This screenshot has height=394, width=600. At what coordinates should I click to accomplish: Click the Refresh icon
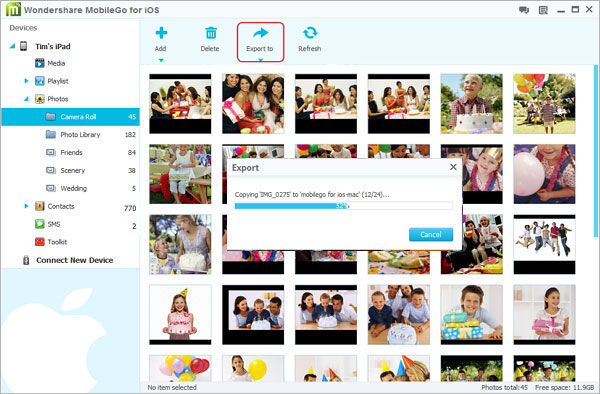coord(310,33)
